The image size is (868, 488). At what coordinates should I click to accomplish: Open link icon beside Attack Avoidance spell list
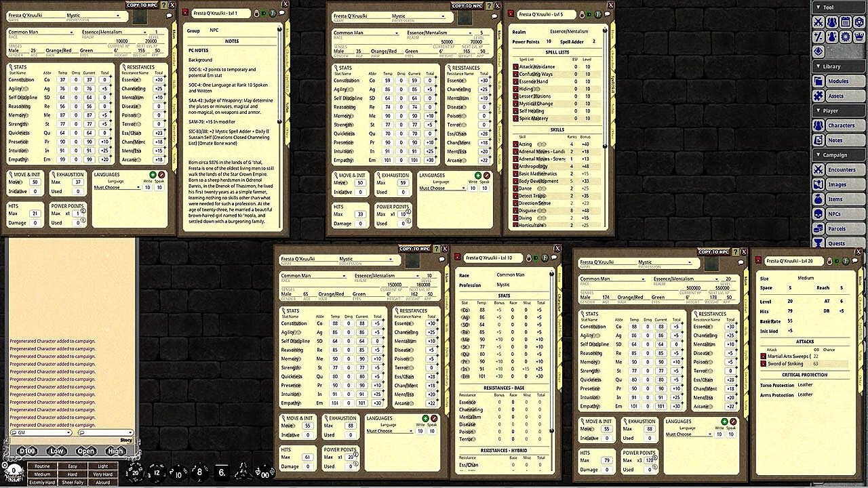click(x=516, y=66)
